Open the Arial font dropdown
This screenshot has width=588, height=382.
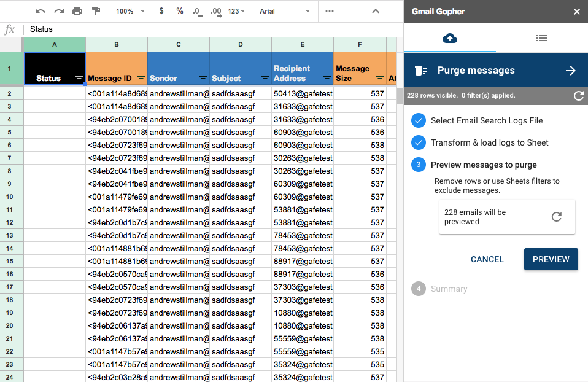(x=284, y=11)
